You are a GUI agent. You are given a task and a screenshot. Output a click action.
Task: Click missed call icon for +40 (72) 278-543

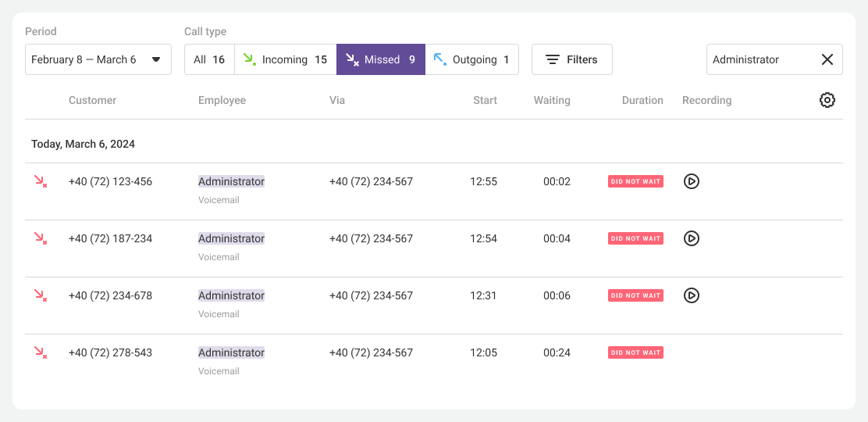click(x=40, y=352)
